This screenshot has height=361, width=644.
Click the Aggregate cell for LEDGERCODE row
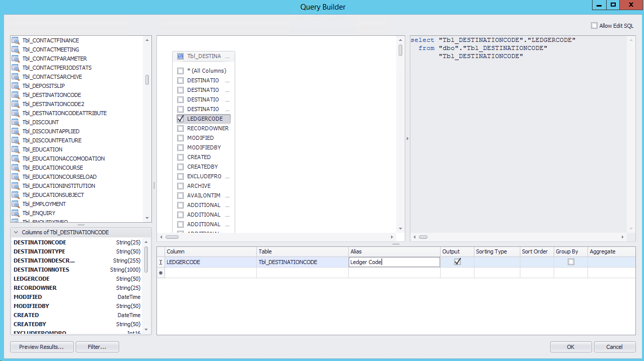pos(611,262)
